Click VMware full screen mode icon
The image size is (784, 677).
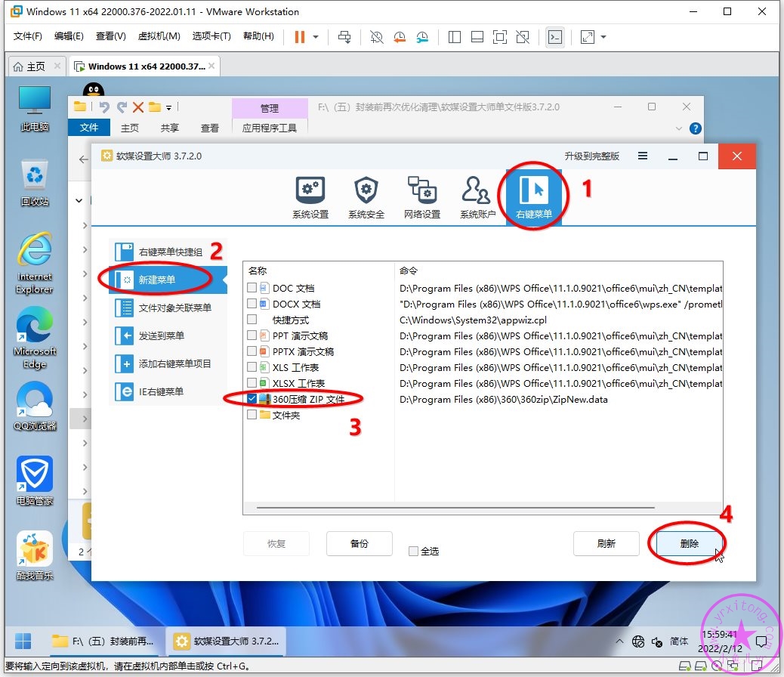(x=499, y=36)
